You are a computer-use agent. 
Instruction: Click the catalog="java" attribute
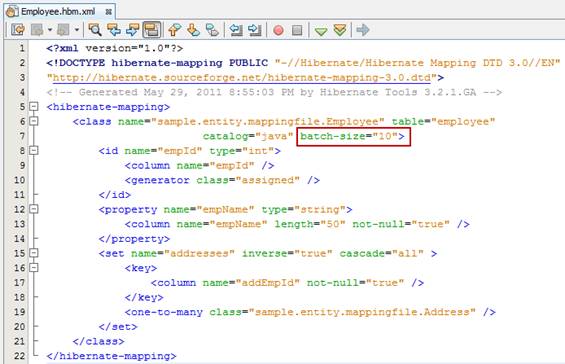tap(248, 136)
